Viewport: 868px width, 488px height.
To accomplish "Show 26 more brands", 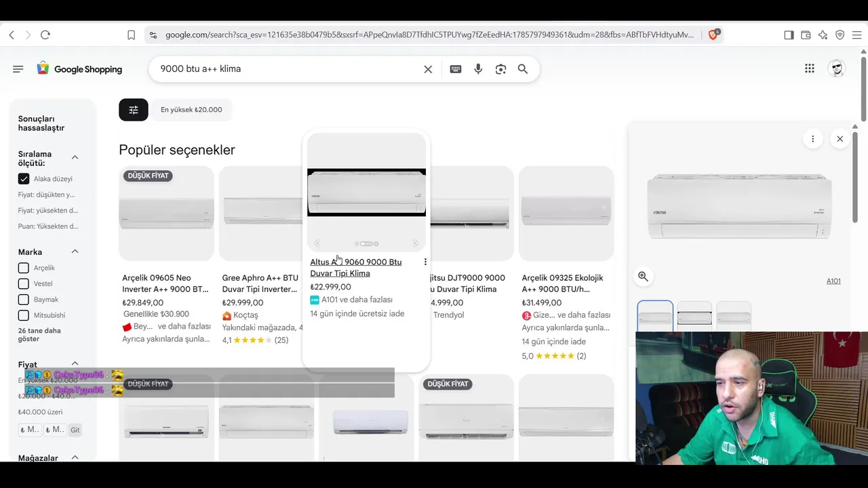I will coord(39,335).
